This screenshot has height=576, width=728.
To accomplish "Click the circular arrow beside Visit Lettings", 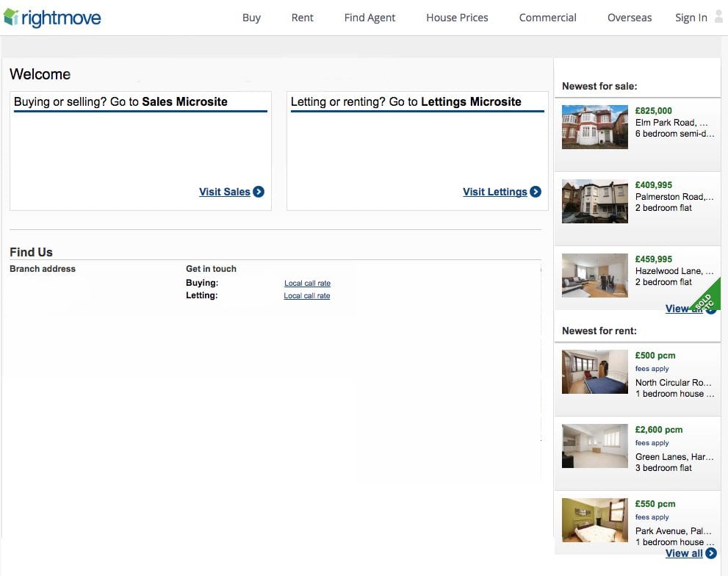I will 536,192.
